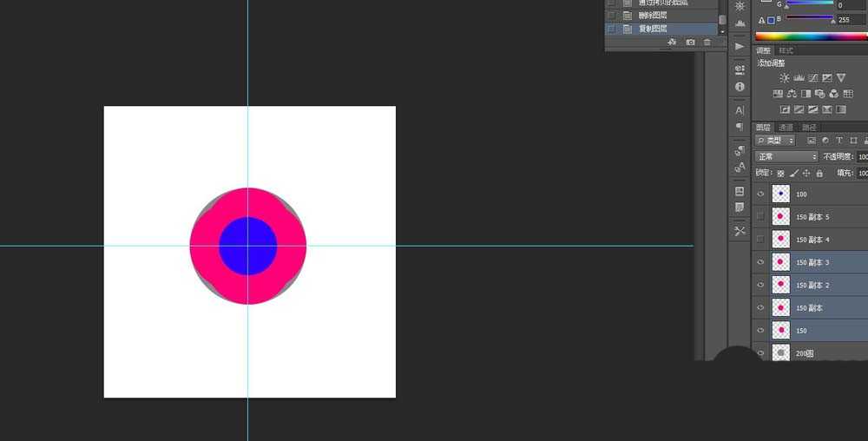Click the lock position move icon
The image size is (868, 441).
[806, 174]
